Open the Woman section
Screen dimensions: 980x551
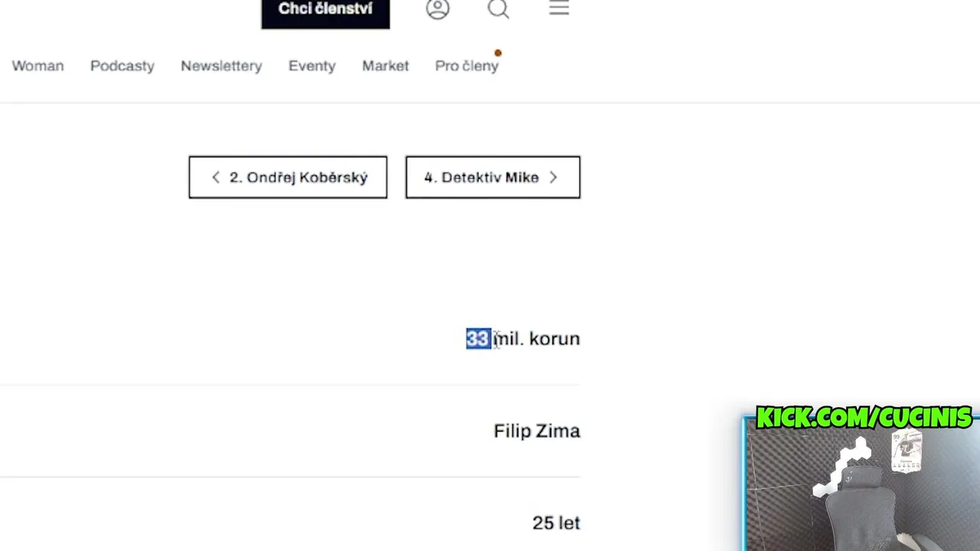38,66
